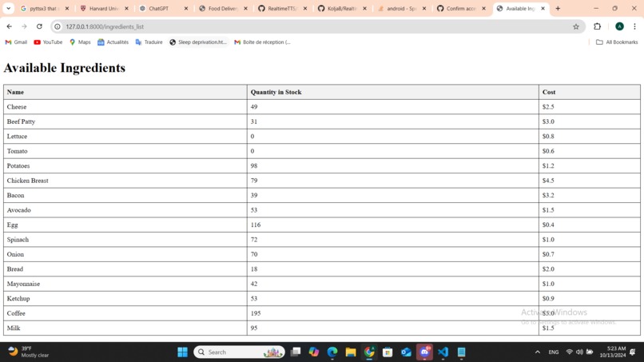Bookmark this page with the star icon
Viewport: 644px width, 362px height.
576,26
